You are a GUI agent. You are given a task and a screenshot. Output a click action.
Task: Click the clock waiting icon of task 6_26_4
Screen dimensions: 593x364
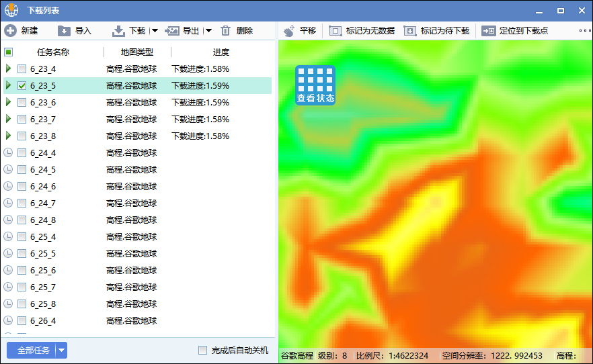tap(8, 321)
